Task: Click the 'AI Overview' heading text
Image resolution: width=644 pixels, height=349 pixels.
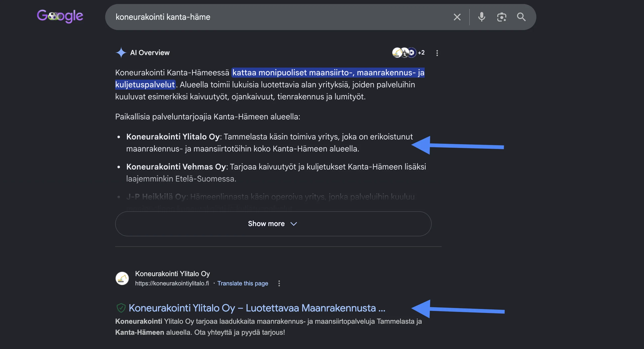Action: pyautogui.click(x=150, y=53)
